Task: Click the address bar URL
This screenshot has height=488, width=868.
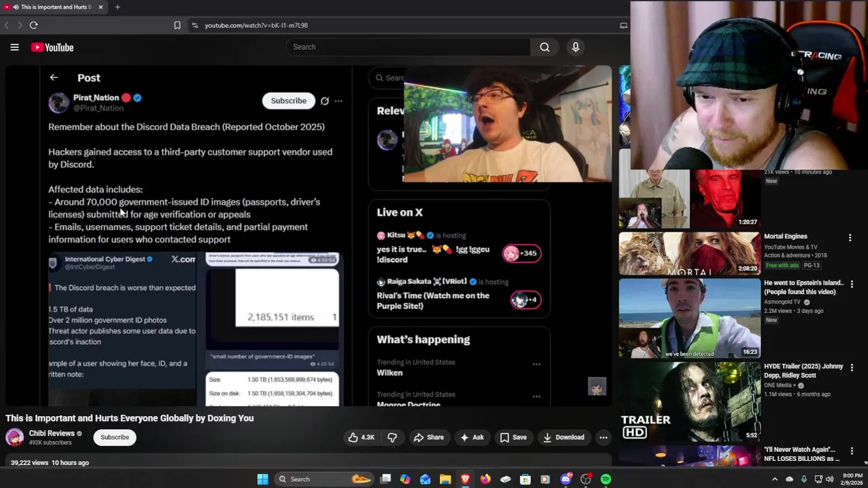Action: [256, 25]
